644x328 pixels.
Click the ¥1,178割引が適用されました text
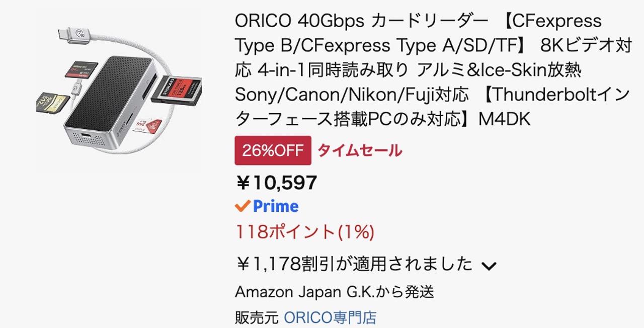click(354, 264)
